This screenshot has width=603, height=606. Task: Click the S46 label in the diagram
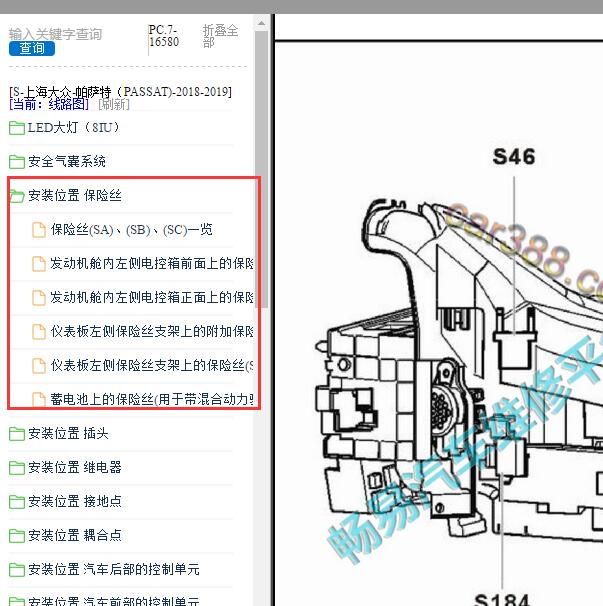pyautogui.click(x=514, y=157)
